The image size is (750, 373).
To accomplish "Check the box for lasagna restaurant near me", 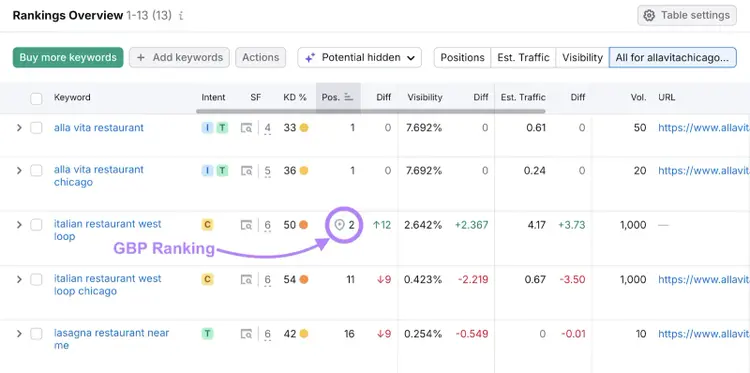I will coord(36,334).
